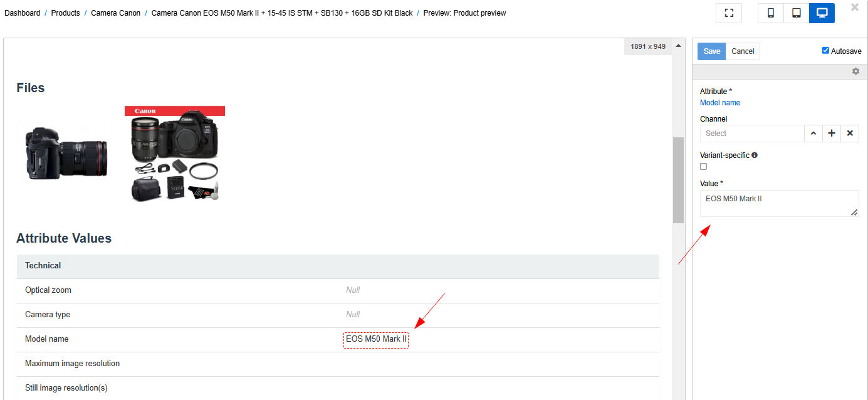Image resolution: width=868 pixels, height=400 pixels.
Task: Click the Save button
Action: tap(711, 51)
